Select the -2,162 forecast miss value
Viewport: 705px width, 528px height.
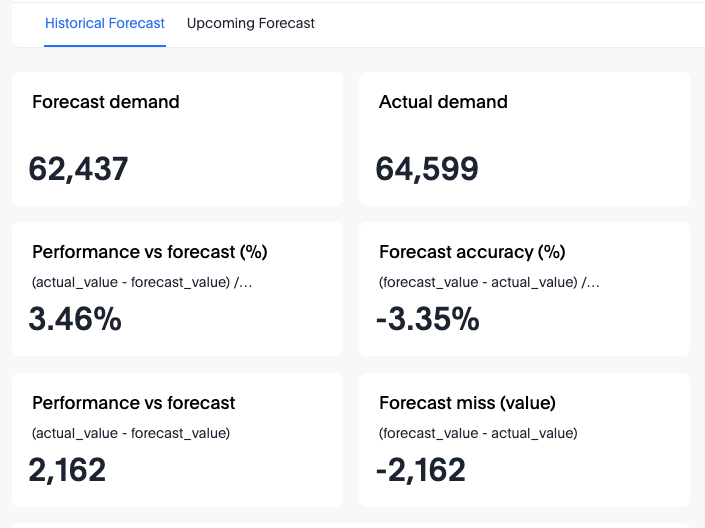point(421,469)
